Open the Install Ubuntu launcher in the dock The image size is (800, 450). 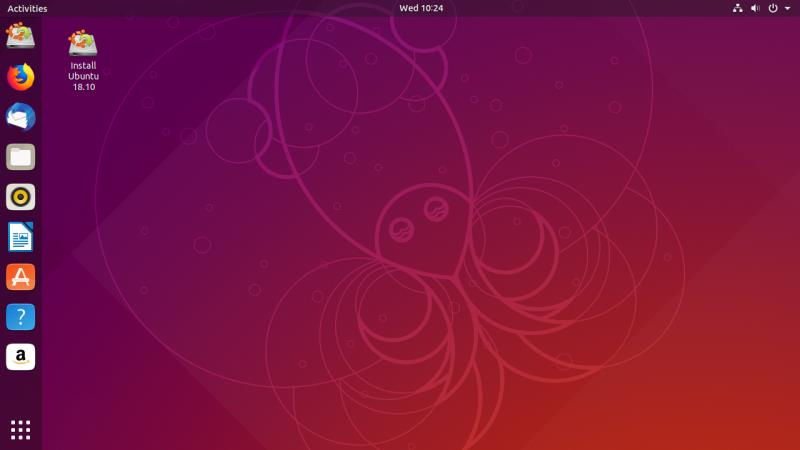click(20, 37)
